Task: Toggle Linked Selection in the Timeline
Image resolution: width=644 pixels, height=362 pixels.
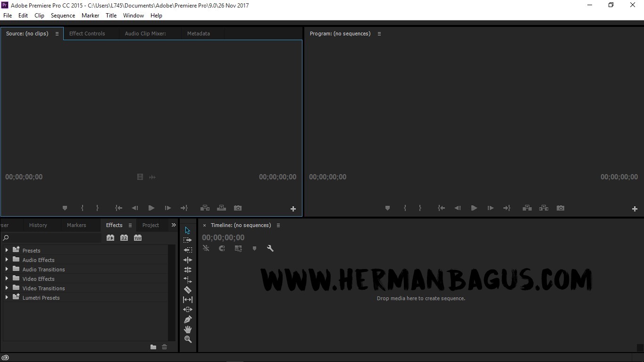Action: pos(238,248)
